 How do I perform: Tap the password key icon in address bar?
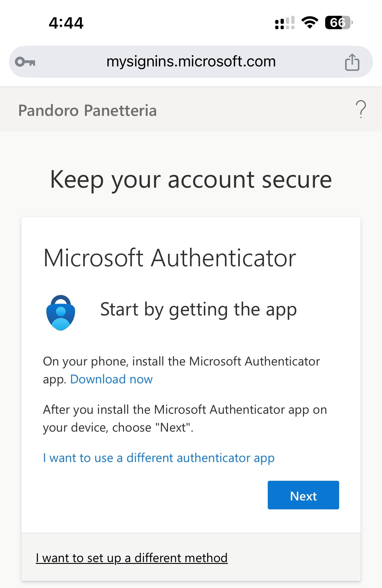[x=25, y=62]
